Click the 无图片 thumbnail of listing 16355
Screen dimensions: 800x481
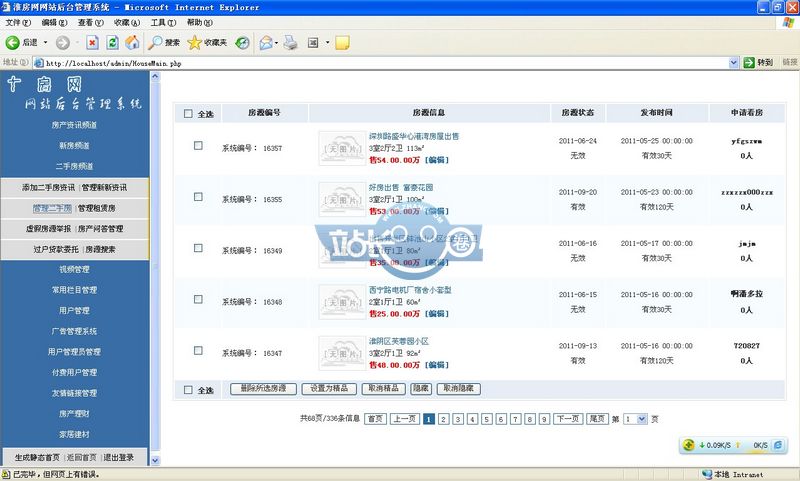point(342,199)
